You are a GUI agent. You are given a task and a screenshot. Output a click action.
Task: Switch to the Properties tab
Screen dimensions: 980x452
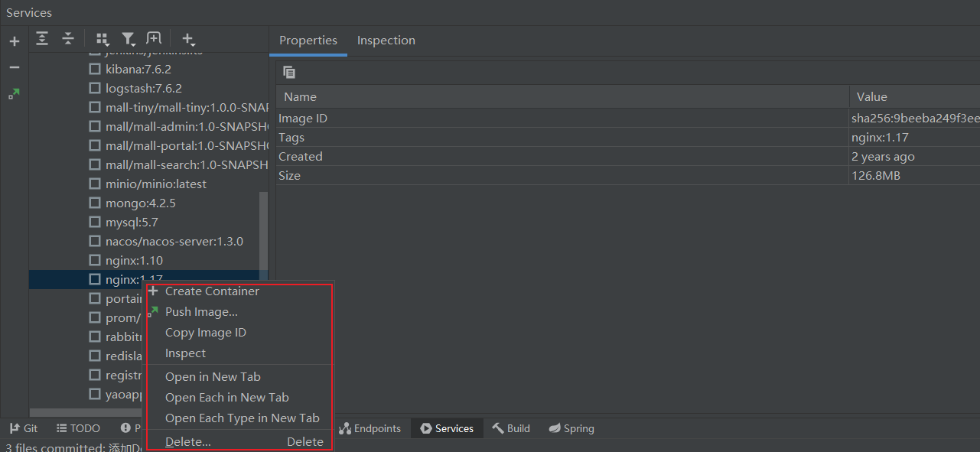click(x=308, y=41)
